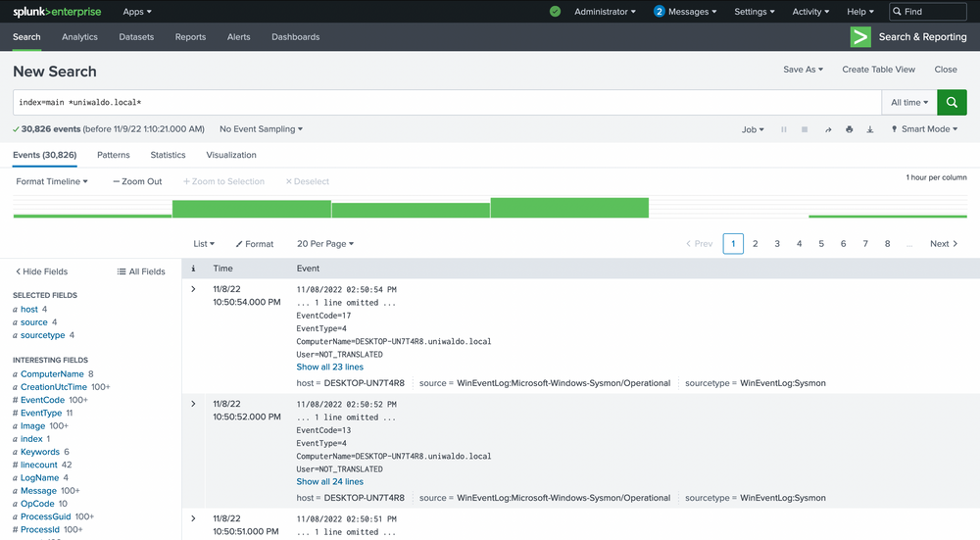Screen dimensions: 980x540
Task: Hide the fields sidebar
Action: (x=41, y=271)
